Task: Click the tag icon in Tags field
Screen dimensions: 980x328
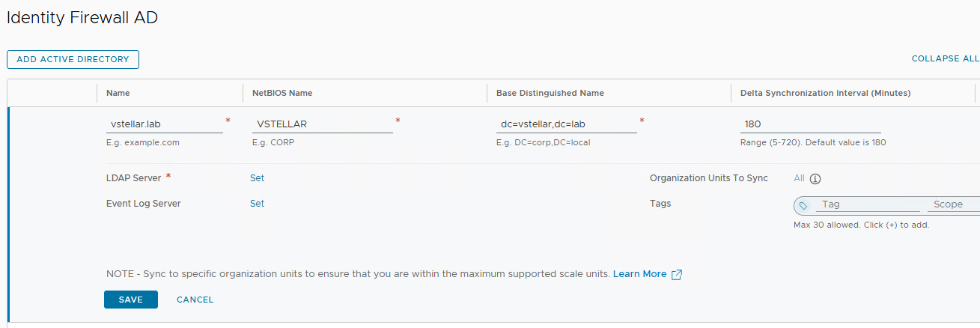Action: 803,205
